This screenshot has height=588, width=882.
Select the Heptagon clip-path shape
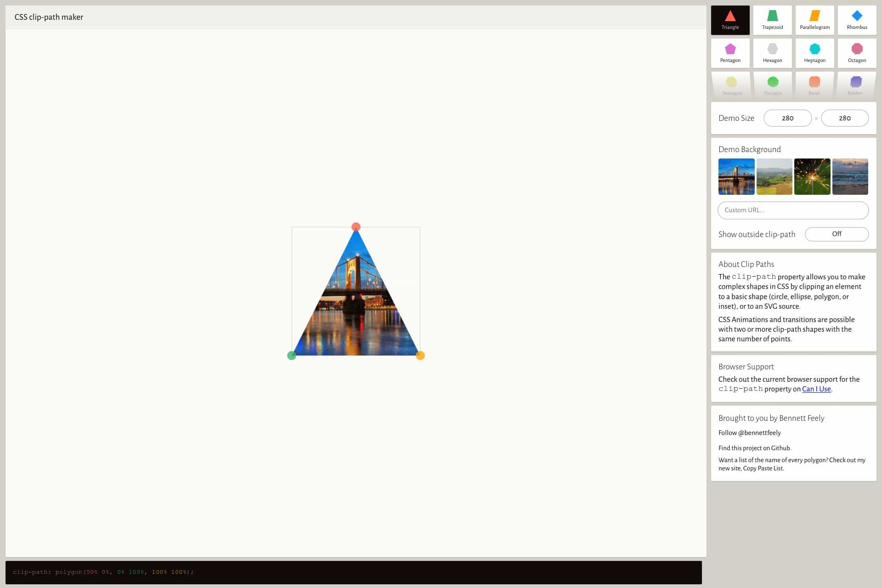pos(814,52)
